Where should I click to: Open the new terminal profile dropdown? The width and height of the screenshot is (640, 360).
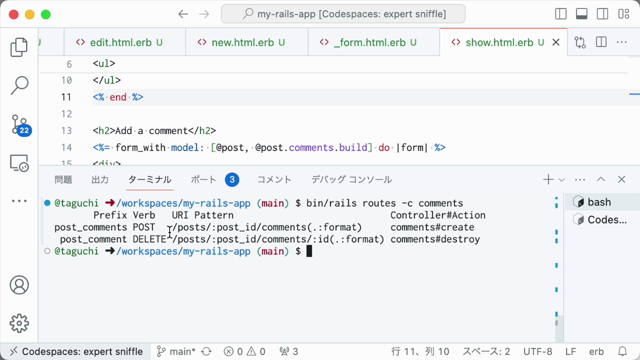pos(562,180)
